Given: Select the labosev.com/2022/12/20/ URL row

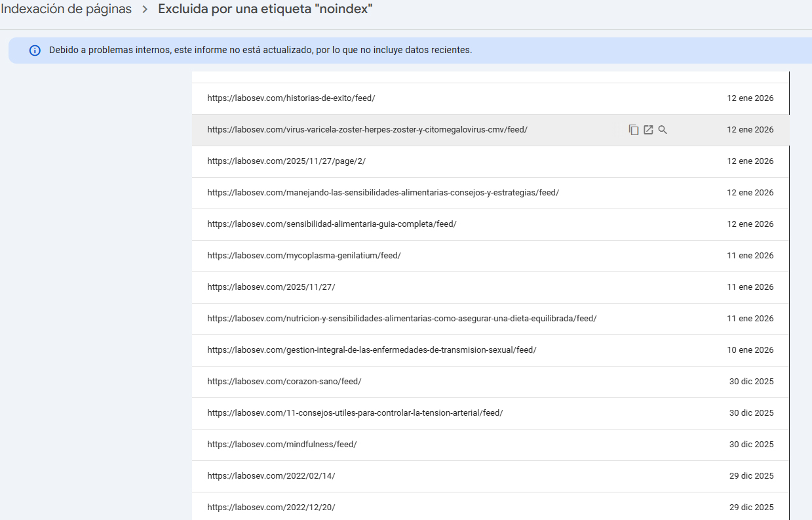Looking at the screenshot, I should [490, 506].
